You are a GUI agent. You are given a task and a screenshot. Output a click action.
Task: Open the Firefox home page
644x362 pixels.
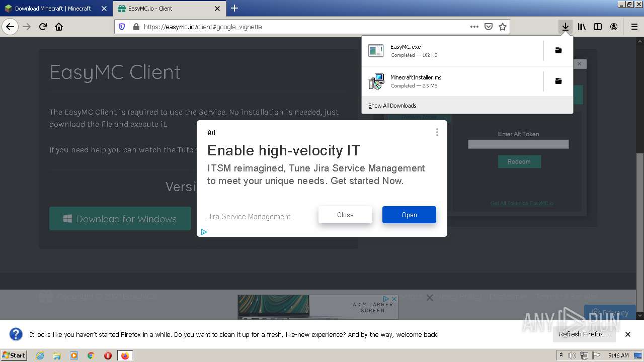click(59, 27)
